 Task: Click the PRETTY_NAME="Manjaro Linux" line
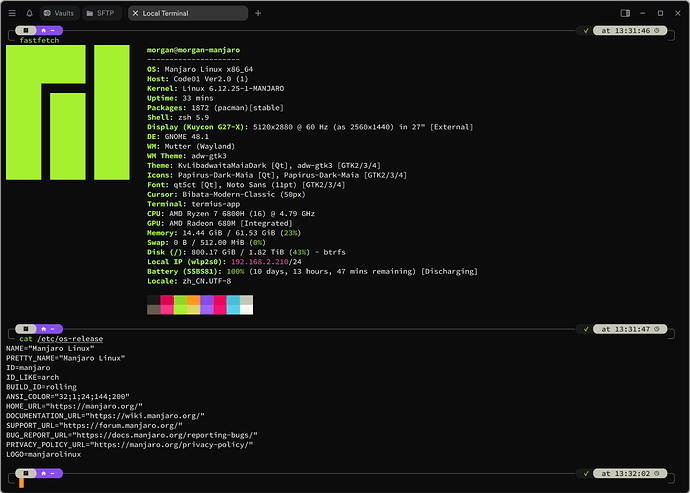66,358
